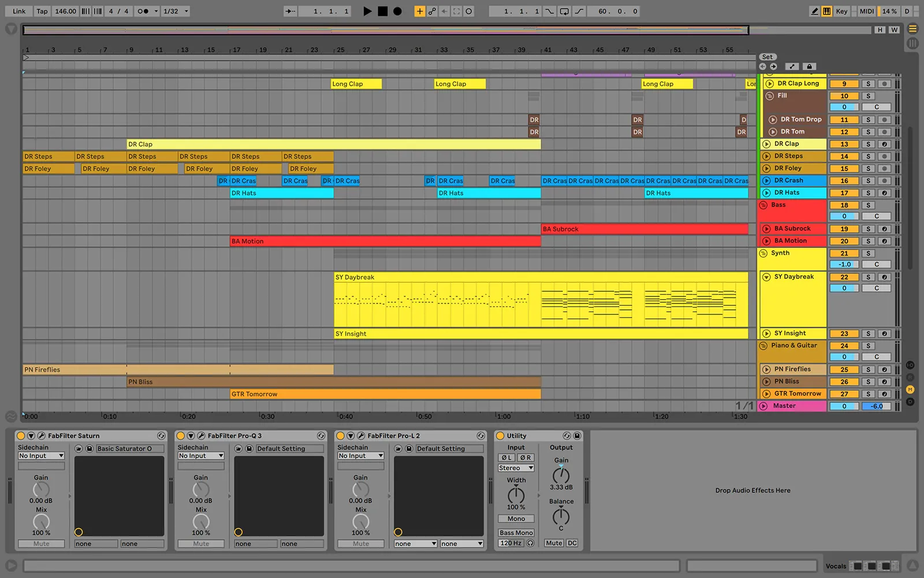Viewport: 924px width, 578px height.
Task: Select the BA Motion clip
Action: (x=385, y=241)
